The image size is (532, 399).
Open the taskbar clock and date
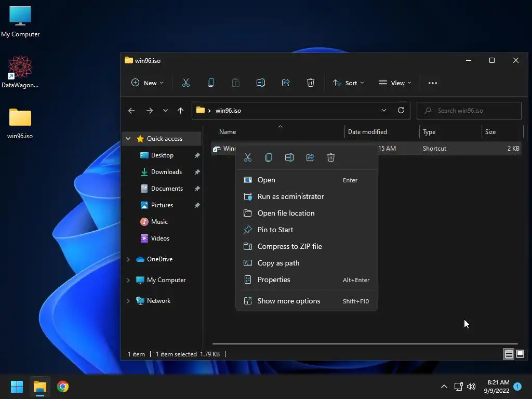497,387
